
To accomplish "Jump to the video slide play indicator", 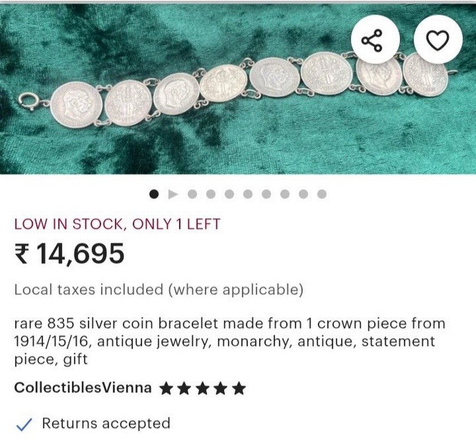I will coord(173,194).
